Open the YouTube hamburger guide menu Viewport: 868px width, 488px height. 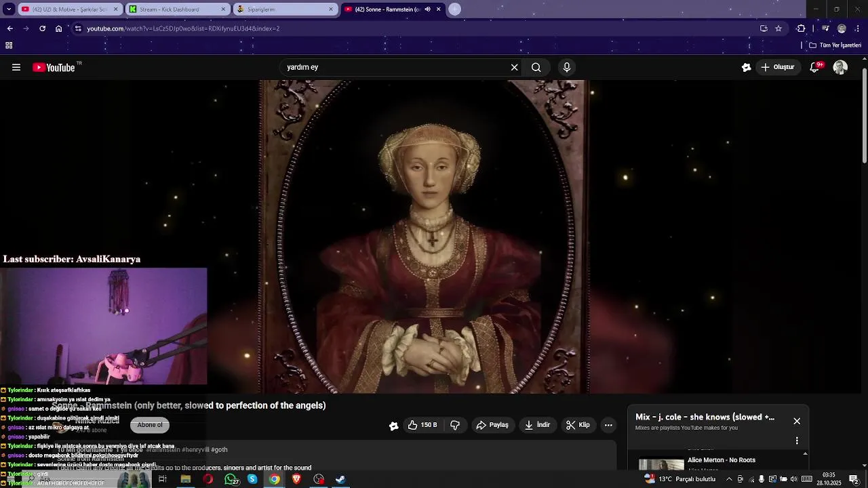(x=16, y=67)
